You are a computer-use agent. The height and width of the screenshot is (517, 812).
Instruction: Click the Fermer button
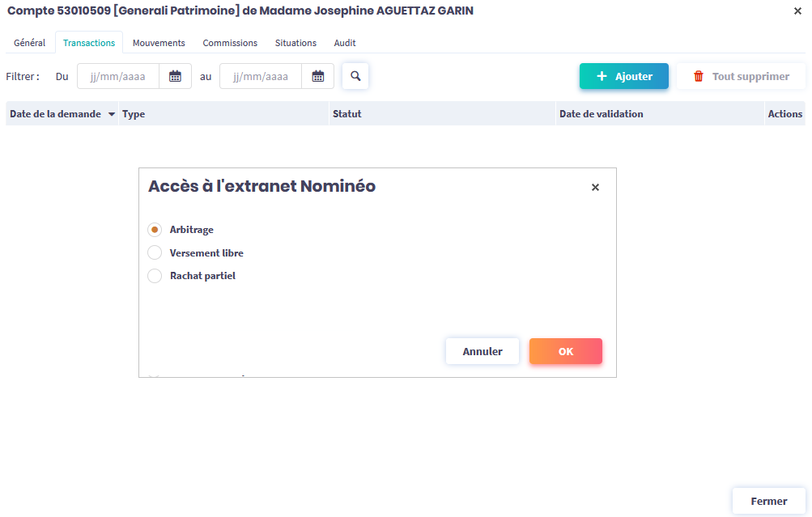768,501
